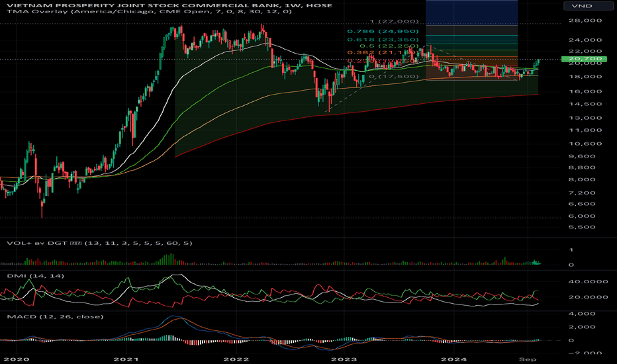The image size is (617, 364).
Task: Select the Vietnam Prosperity Bank chart title
Action: pos(169,5)
